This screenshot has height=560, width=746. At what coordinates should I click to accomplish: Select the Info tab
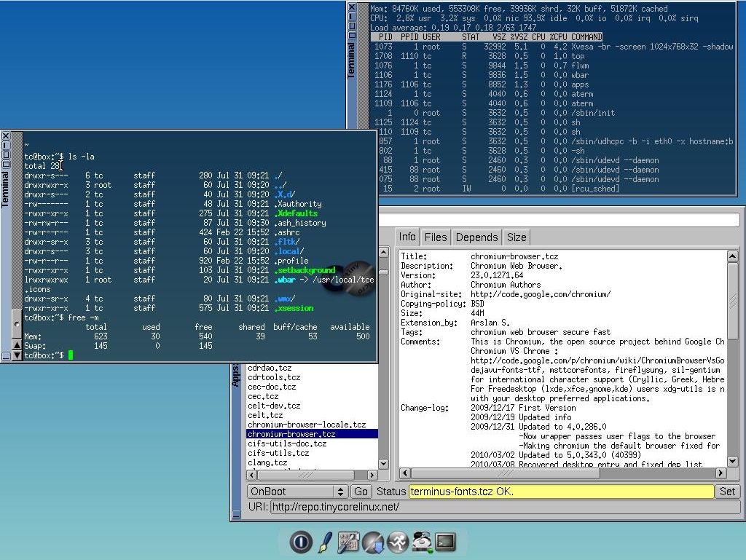pyautogui.click(x=407, y=237)
